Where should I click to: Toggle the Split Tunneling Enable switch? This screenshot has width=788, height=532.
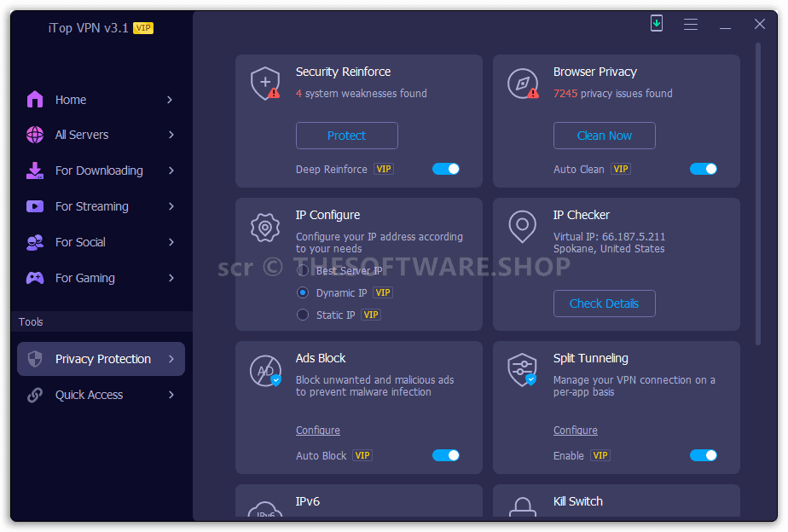pos(703,455)
